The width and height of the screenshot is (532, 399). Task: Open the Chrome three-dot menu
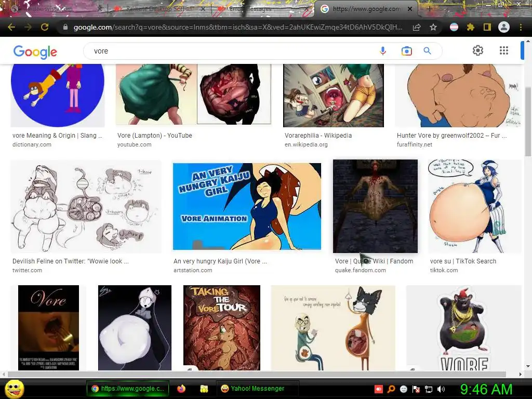click(521, 27)
